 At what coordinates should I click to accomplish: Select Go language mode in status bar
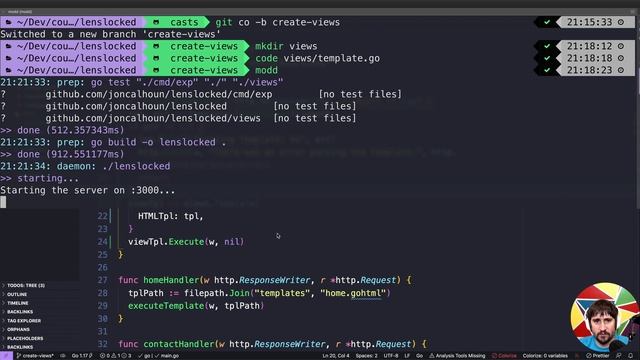click(419, 356)
